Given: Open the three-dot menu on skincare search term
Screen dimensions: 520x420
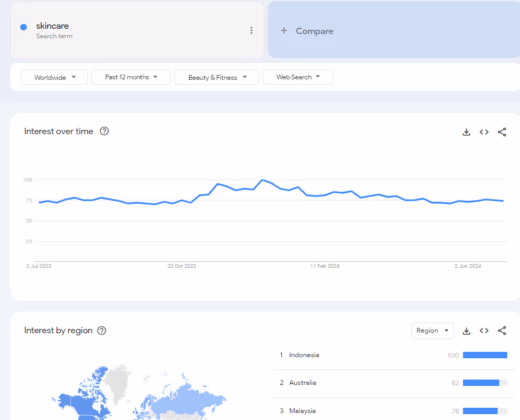Looking at the screenshot, I should tap(251, 30).
